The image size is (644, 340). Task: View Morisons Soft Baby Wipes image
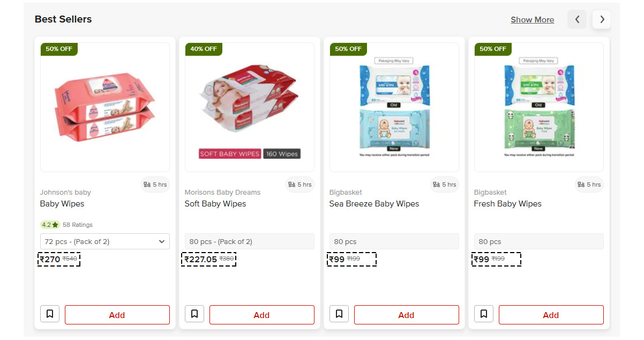[250, 107]
